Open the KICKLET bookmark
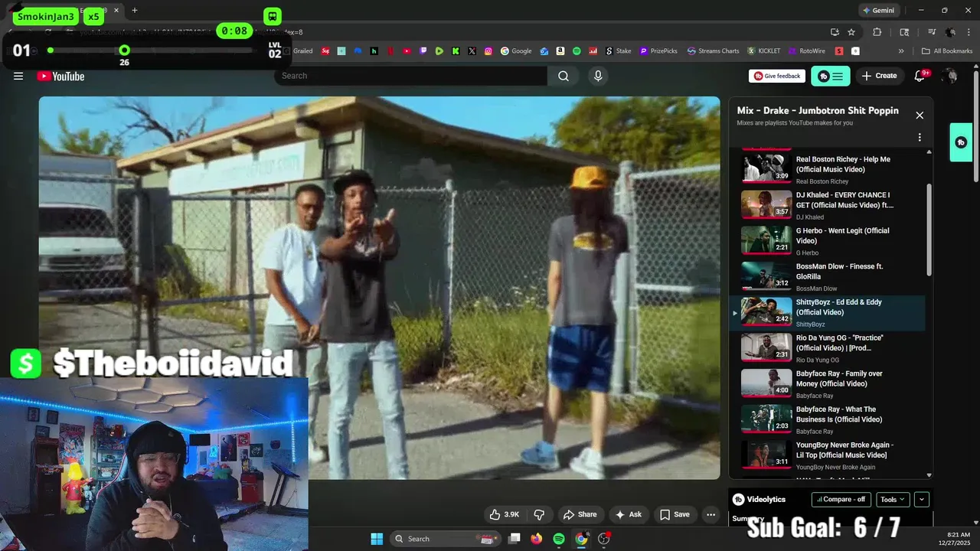 (764, 51)
